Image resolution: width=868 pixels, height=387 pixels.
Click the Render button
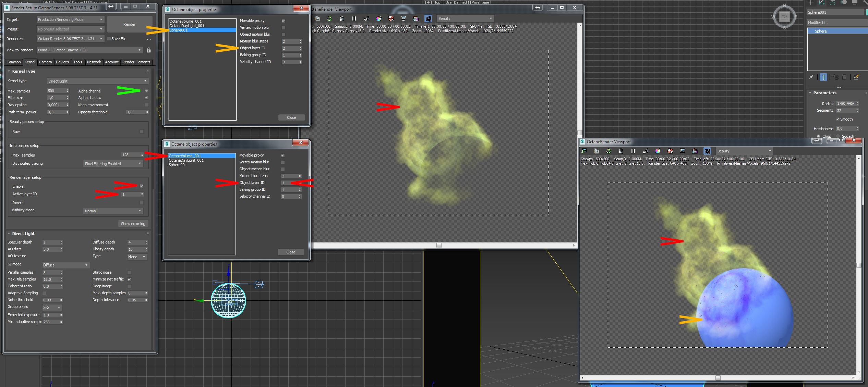pyautogui.click(x=129, y=24)
